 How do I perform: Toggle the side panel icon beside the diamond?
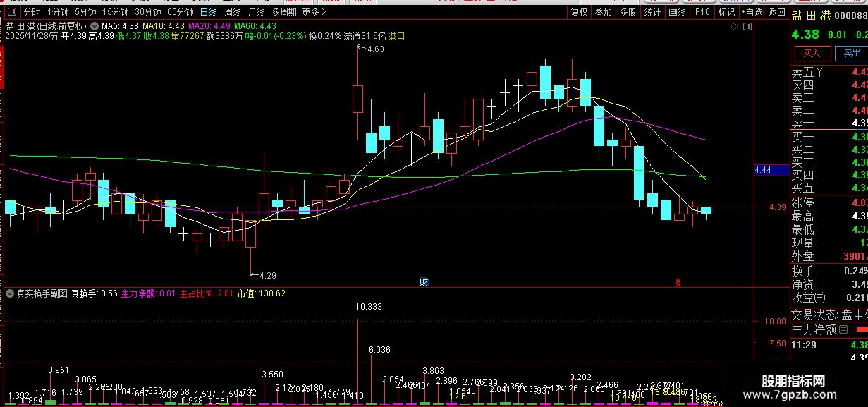point(747,26)
